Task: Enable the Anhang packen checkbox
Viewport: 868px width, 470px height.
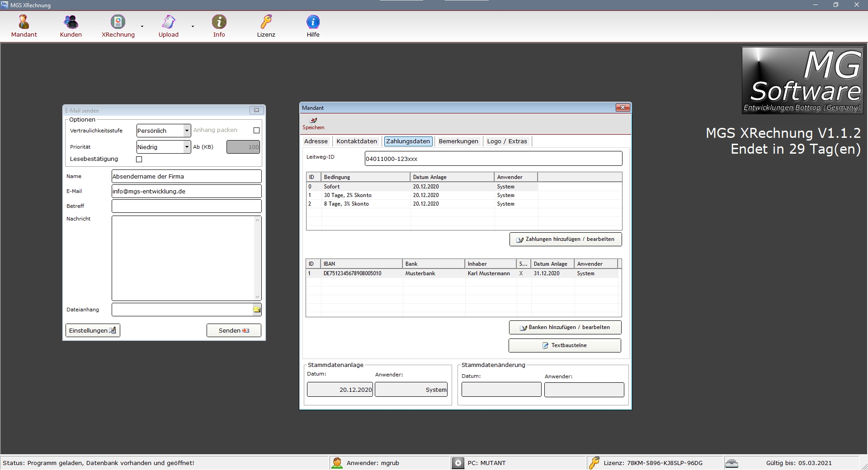Action: 257,131
